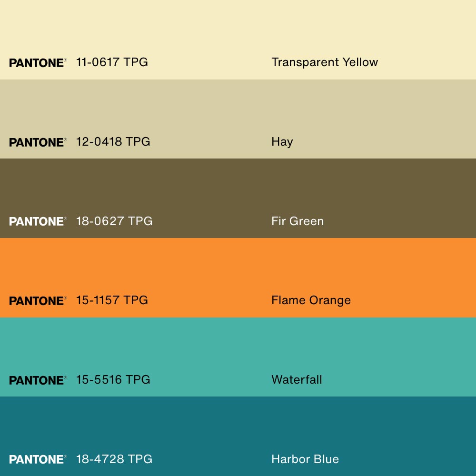This screenshot has width=476, height=476.
Task: Click the 18-0627 TPG color code
Action: coord(114,221)
